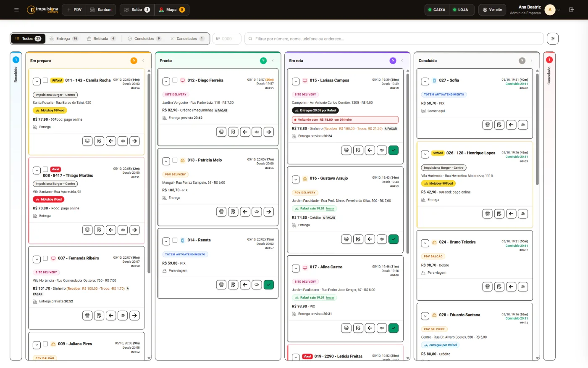Image resolution: width=588 pixels, height=368 pixels.
Task: Select the Patricia Melo order checkbox
Action: click(175, 160)
